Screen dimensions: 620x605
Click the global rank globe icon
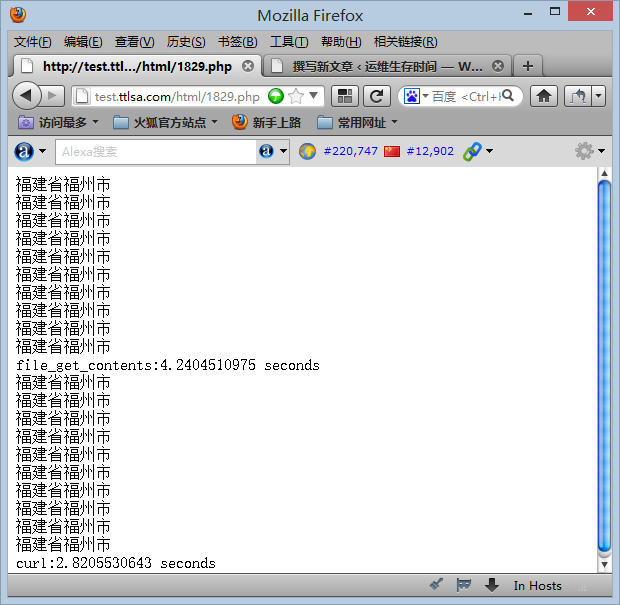[307, 151]
